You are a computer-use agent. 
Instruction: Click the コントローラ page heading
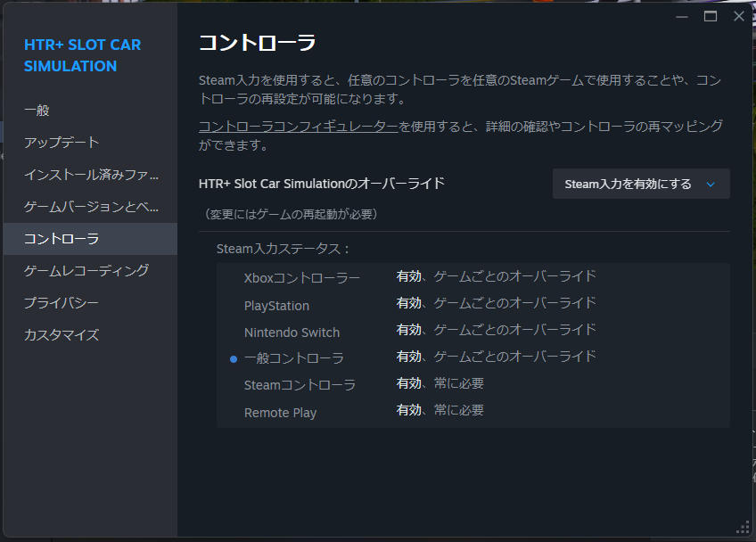pos(258,43)
